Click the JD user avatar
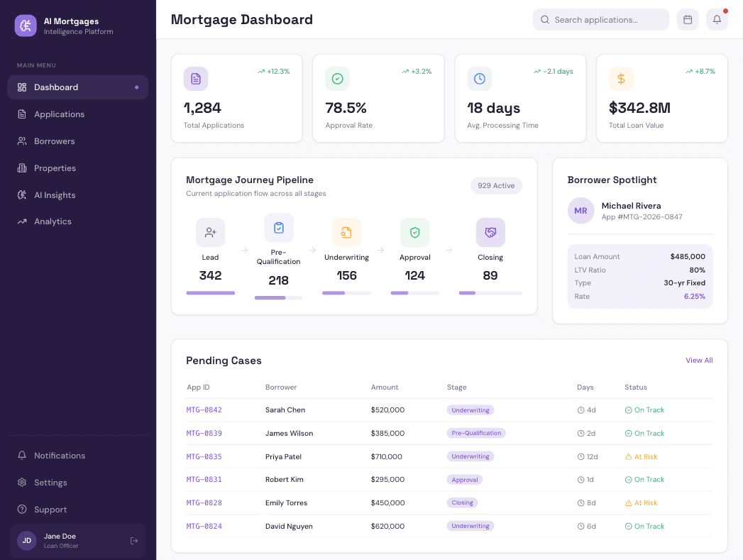 [27, 541]
